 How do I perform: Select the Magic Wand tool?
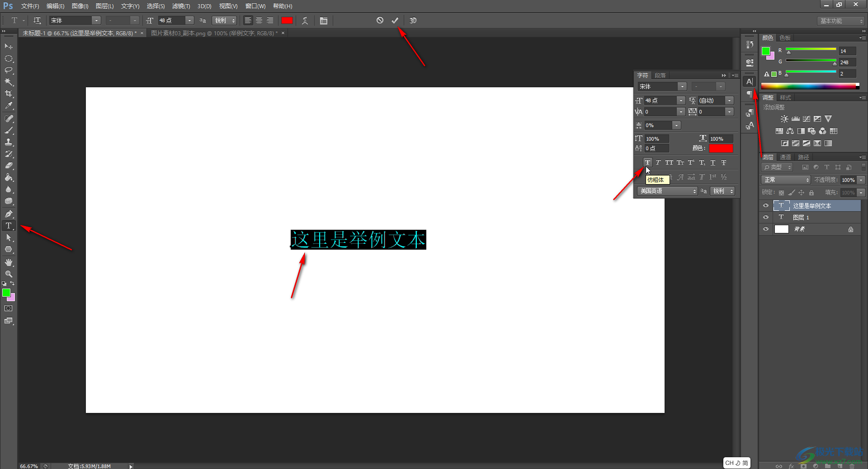tap(9, 82)
